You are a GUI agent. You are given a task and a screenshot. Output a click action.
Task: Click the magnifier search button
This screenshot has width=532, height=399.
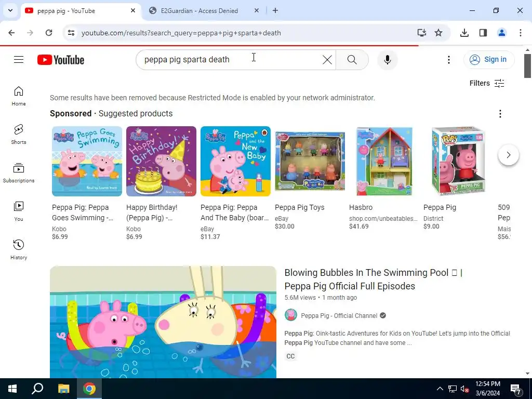coord(352,60)
